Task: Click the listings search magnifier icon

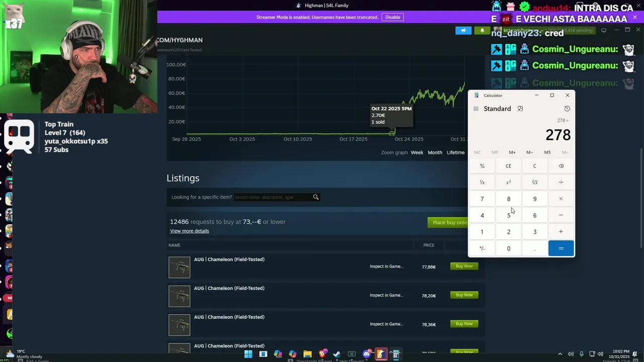Action: 316,197
